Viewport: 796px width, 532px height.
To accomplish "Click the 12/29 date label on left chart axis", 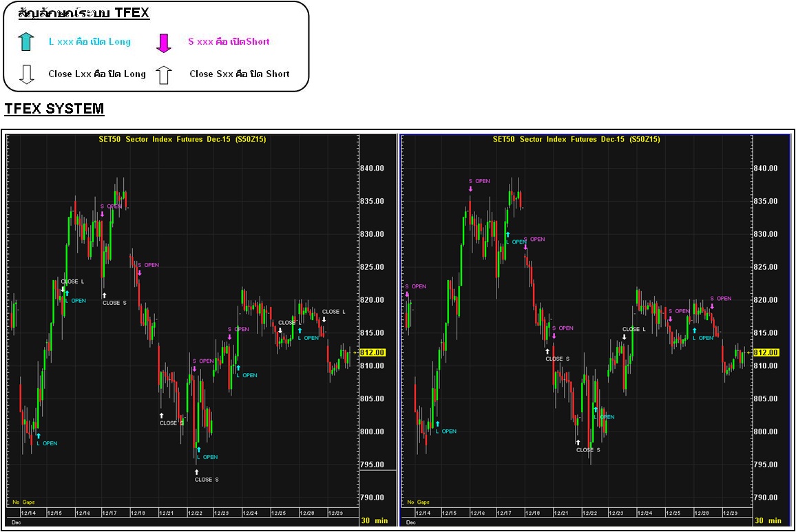I will (x=335, y=513).
